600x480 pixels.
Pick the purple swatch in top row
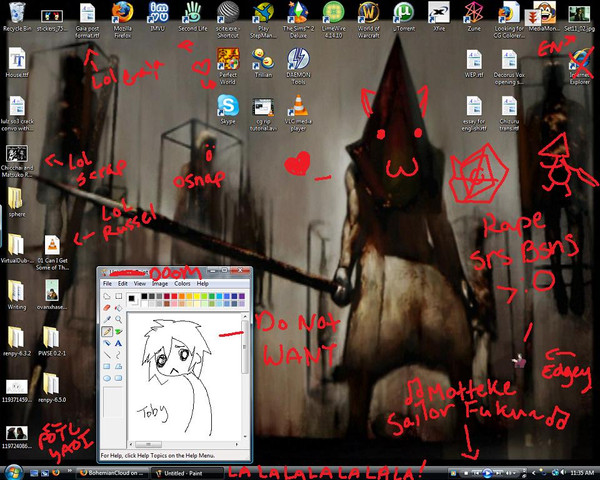coord(241,296)
